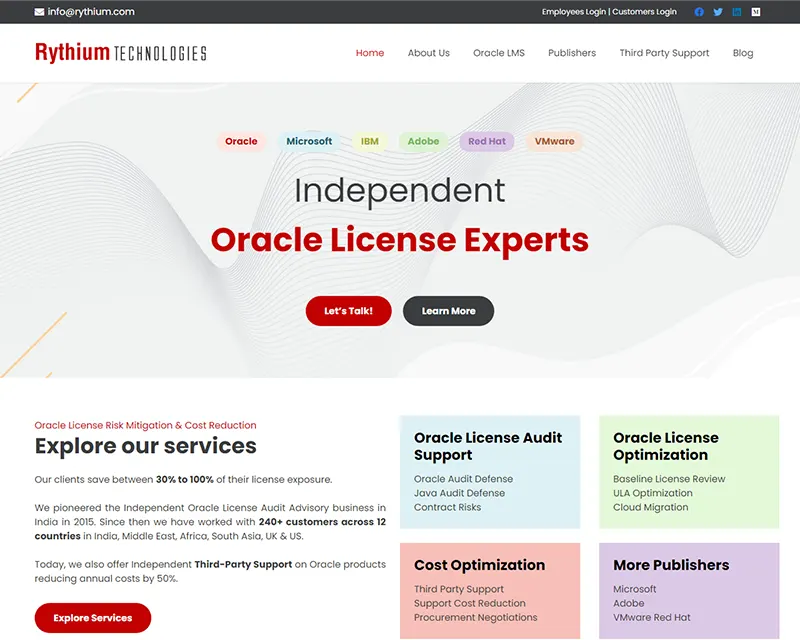Image resolution: width=800 pixels, height=640 pixels.
Task: Select the VMware publisher pill
Action: [x=555, y=141]
